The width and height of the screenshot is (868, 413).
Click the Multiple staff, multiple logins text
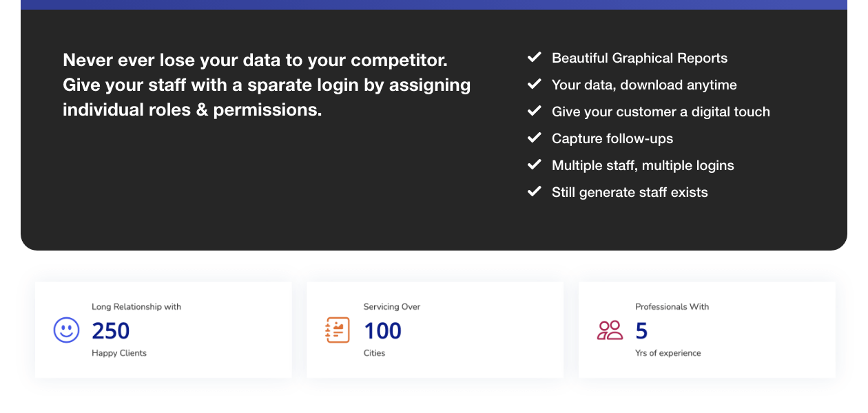click(643, 166)
